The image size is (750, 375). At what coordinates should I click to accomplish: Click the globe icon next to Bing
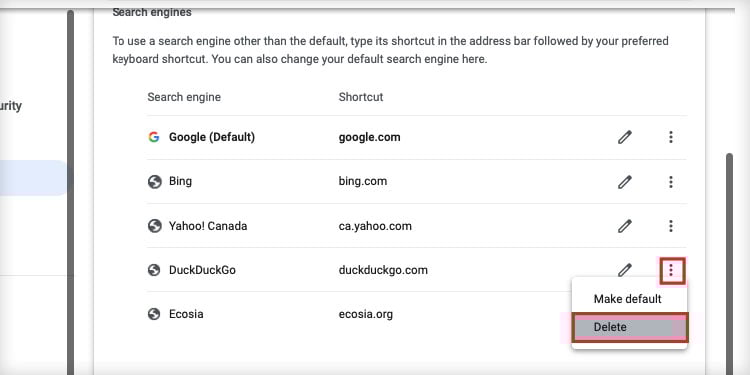(154, 182)
